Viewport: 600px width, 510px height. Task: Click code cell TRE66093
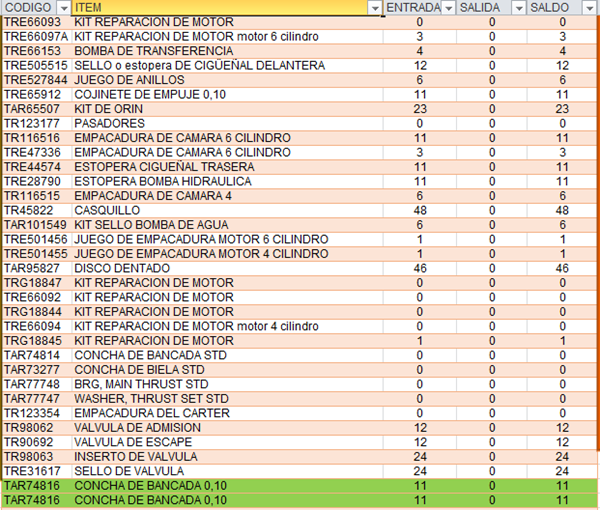[x=37, y=22]
